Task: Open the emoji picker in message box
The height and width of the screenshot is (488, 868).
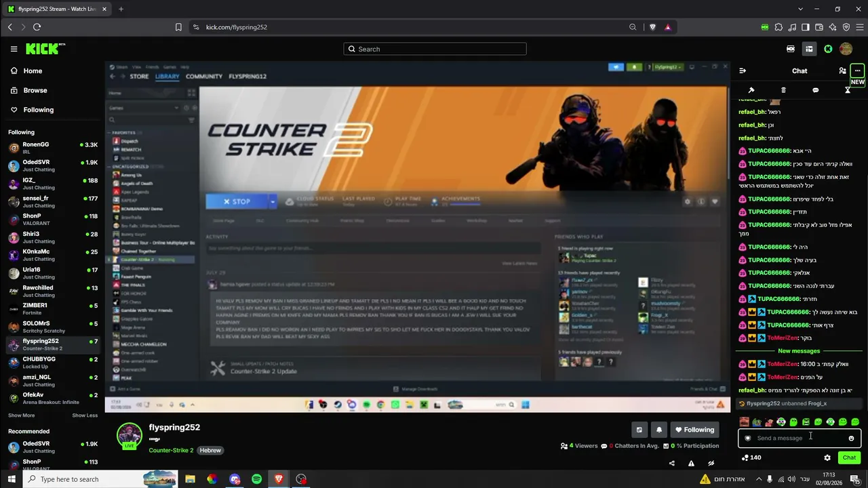Action: pyautogui.click(x=851, y=439)
